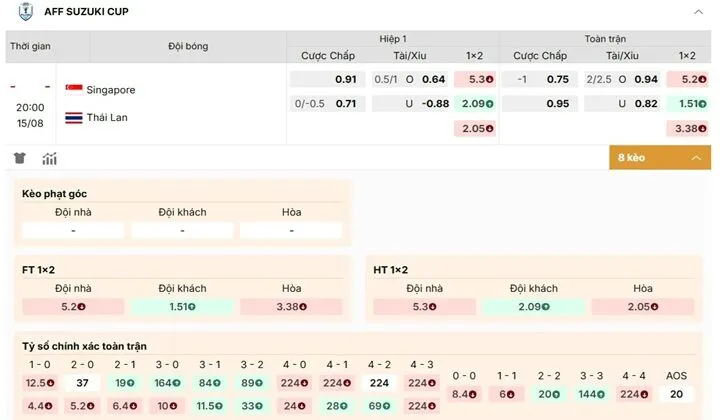Choose correct score 1-0 odds 12.5
The width and height of the screenshot is (720, 420).
pyautogui.click(x=40, y=383)
